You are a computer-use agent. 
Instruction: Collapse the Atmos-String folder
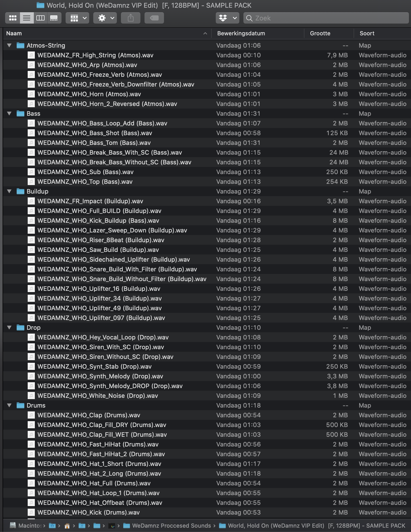pos(9,45)
